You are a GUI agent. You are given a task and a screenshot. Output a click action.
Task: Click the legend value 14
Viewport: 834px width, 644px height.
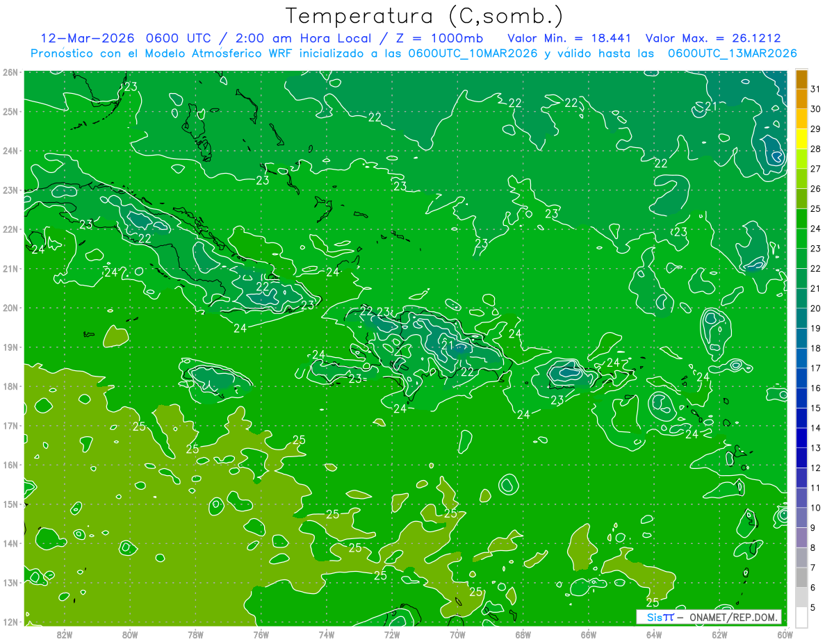816,428
